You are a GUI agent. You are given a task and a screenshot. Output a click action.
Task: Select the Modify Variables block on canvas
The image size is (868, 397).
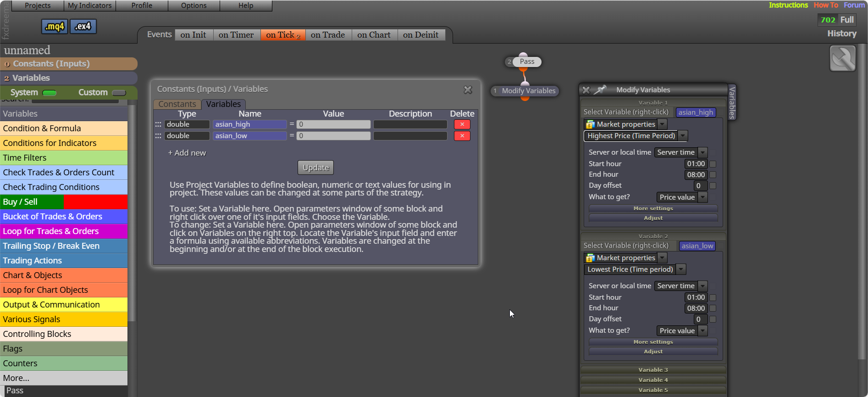[x=525, y=91]
